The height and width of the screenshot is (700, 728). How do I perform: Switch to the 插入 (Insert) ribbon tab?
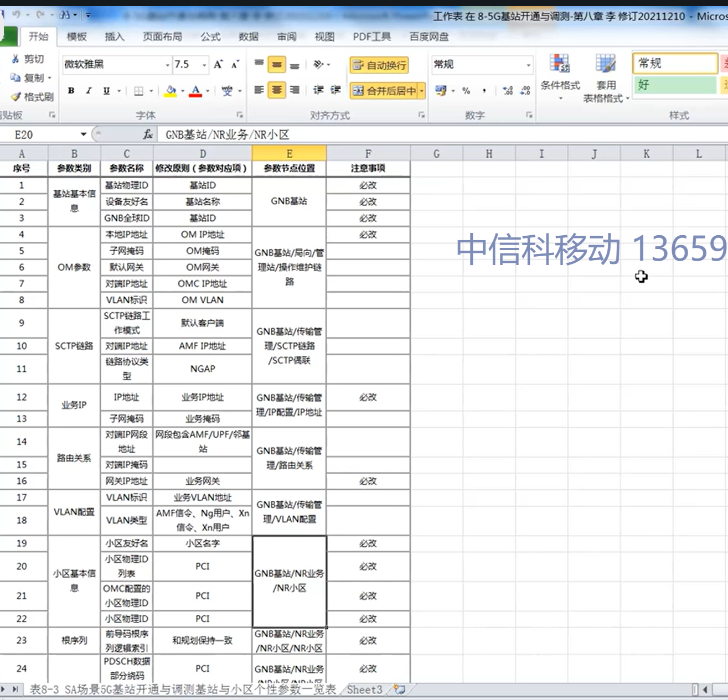tap(114, 37)
